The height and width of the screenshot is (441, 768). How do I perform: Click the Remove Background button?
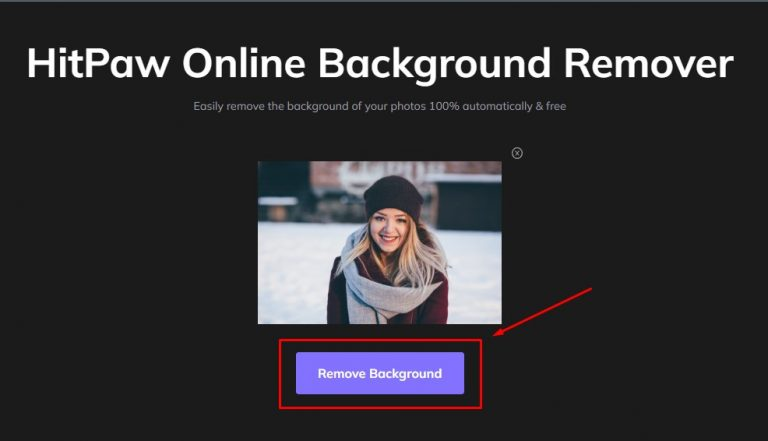pyautogui.click(x=380, y=373)
